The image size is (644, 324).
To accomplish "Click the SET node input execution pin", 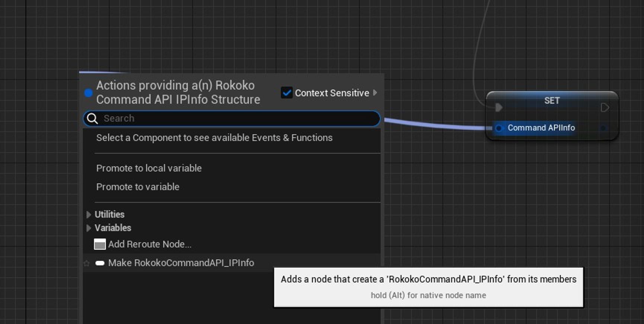I will [x=499, y=108].
